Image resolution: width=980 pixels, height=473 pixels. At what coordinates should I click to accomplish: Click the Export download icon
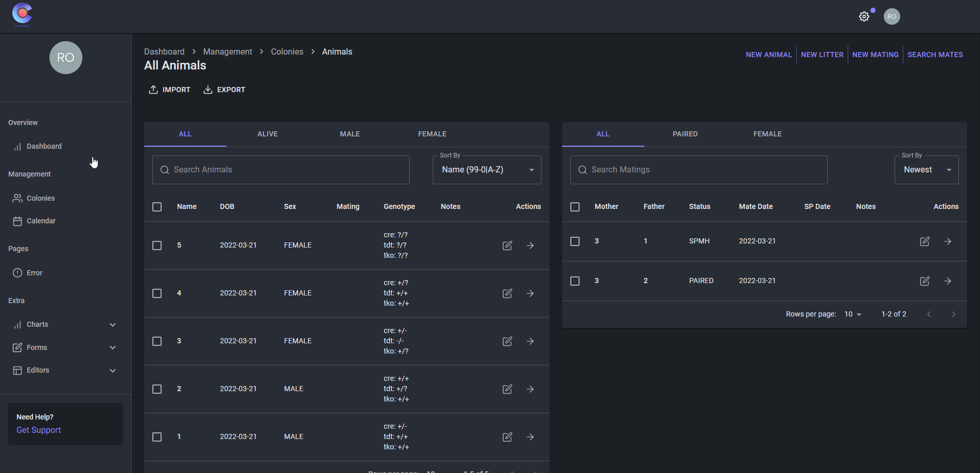tap(208, 90)
